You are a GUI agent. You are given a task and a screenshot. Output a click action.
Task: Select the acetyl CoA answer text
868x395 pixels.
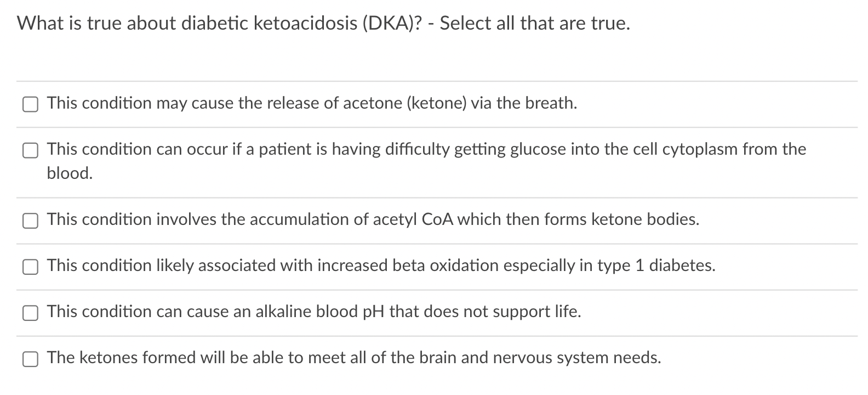373,219
